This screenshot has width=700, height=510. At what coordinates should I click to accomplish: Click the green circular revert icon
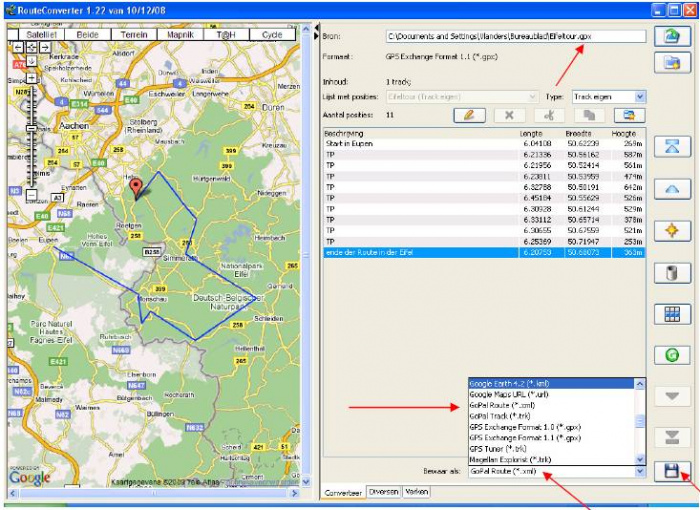672,355
